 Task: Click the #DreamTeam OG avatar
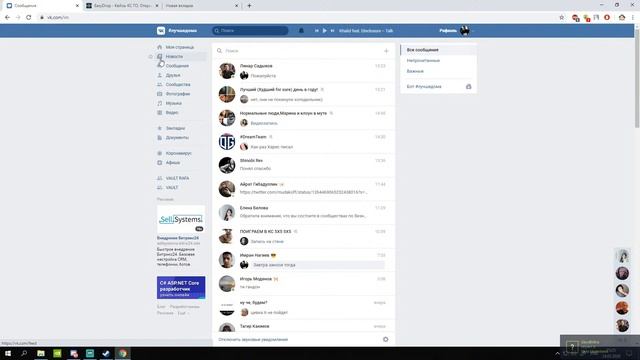[227, 142]
